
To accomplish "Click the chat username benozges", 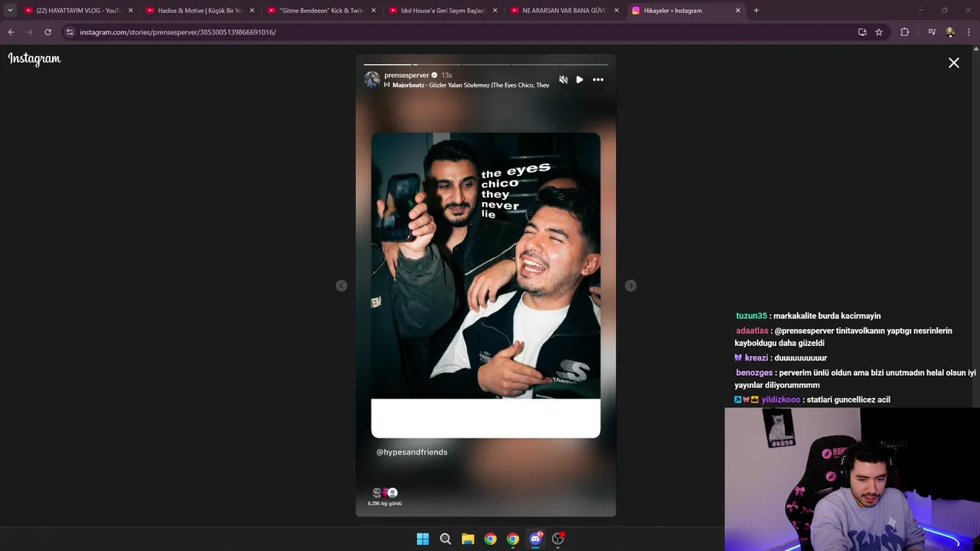I will pyautogui.click(x=754, y=373).
